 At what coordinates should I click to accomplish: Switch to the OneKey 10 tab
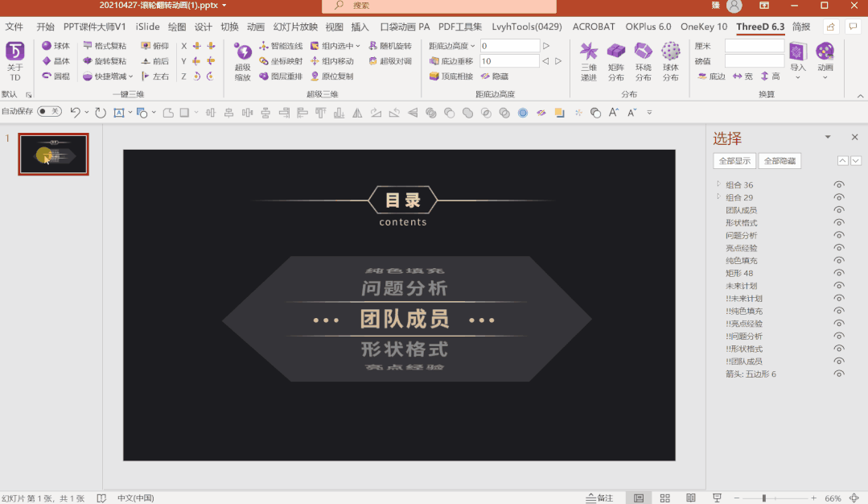coord(704,27)
